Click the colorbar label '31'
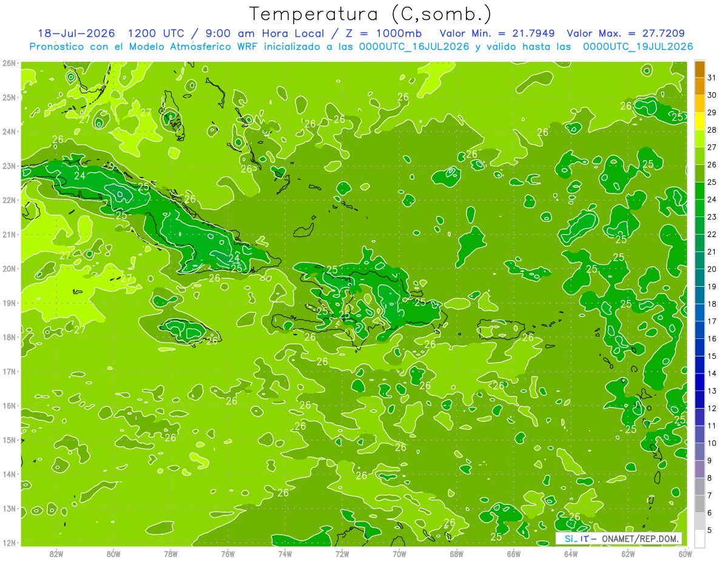Viewport: 728px width, 562px height. [x=712, y=77]
